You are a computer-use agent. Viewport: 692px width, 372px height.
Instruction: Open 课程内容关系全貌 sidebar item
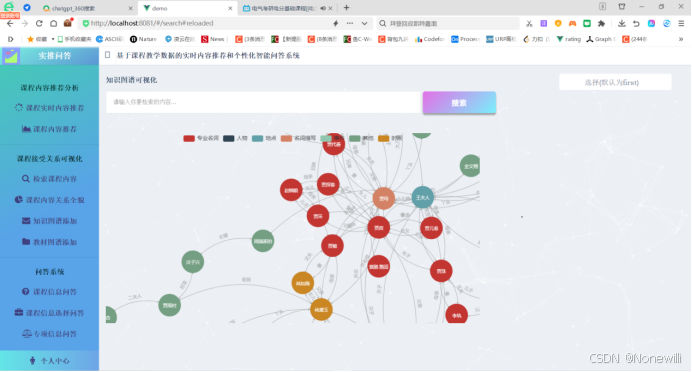coord(49,200)
